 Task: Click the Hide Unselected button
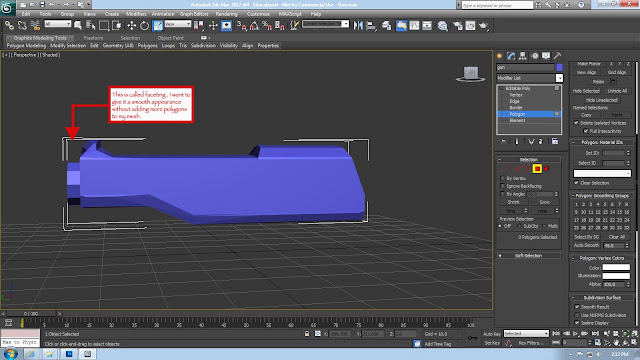pyautogui.click(x=602, y=100)
